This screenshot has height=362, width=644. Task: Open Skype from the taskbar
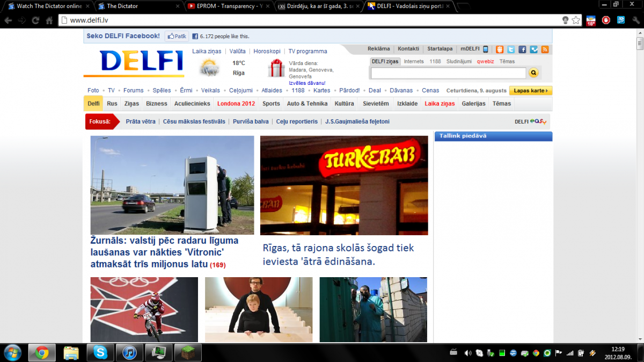coord(100,352)
